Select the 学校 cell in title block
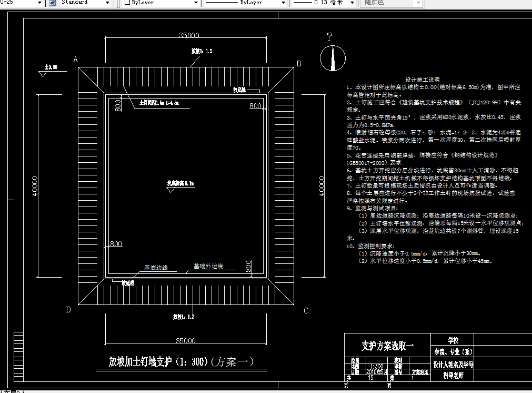Screen dimensions: 532x393 tap(453, 340)
